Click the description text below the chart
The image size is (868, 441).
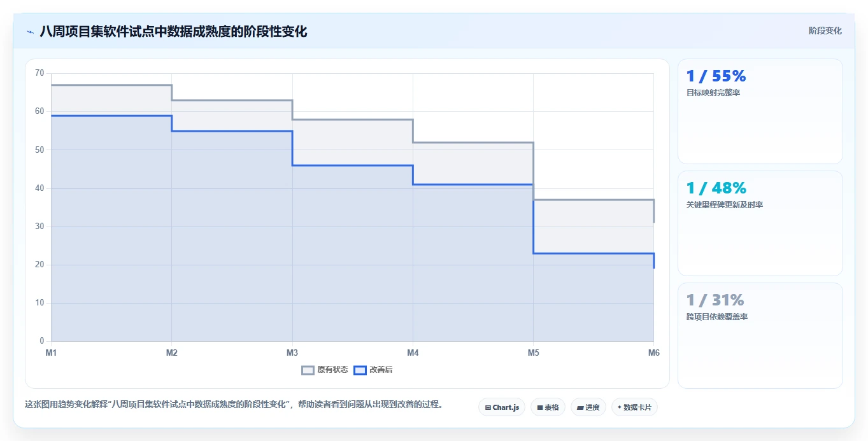click(234, 404)
